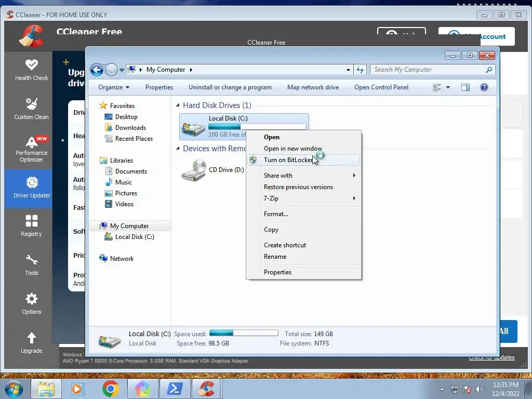Click the refresh button beside address bar
532x399 pixels.
[360, 70]
